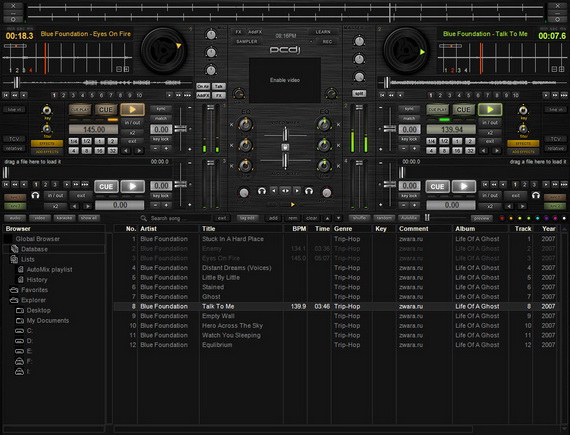Toggle AutoMix mode

(409, 218)
